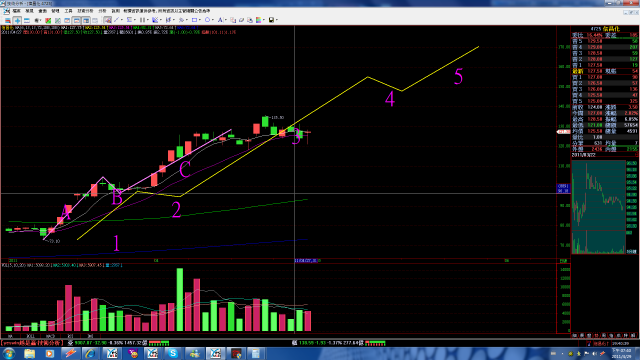Click the faded fourth window layout icon
640x360 pixels.
click(95, 20)
